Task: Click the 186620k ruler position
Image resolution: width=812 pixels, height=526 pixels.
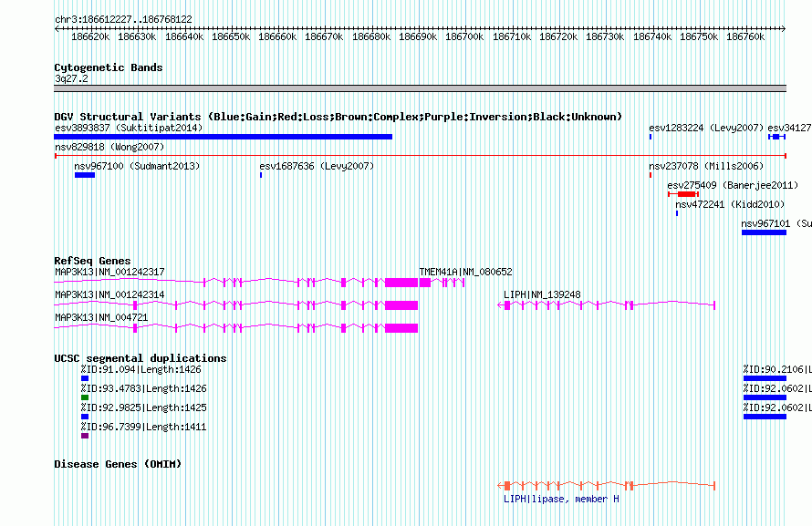Action: pos(90,36)
